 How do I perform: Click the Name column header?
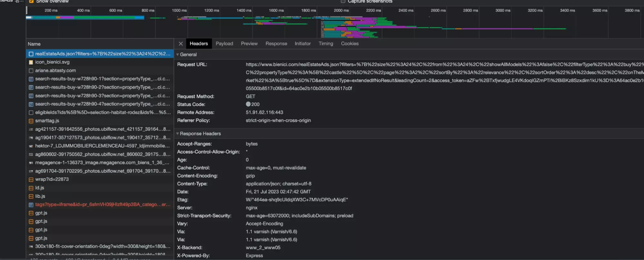(34, 44)
